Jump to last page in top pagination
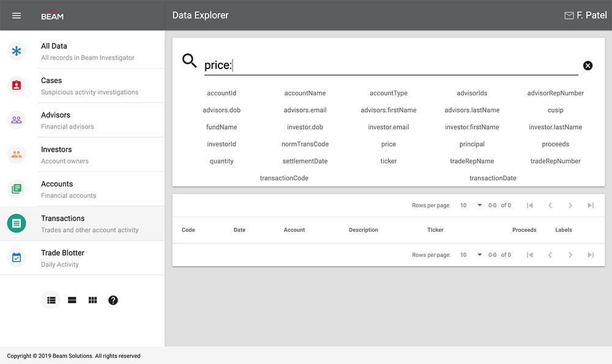The height and width of the screenshot is (364, 612). pos(591,206)
